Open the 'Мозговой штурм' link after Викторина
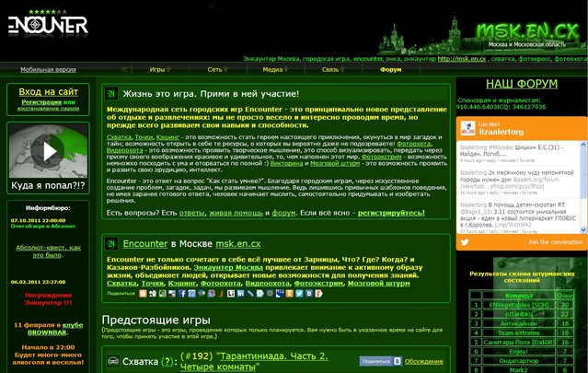The image size is (588, 373). click(x=335, y=163)
